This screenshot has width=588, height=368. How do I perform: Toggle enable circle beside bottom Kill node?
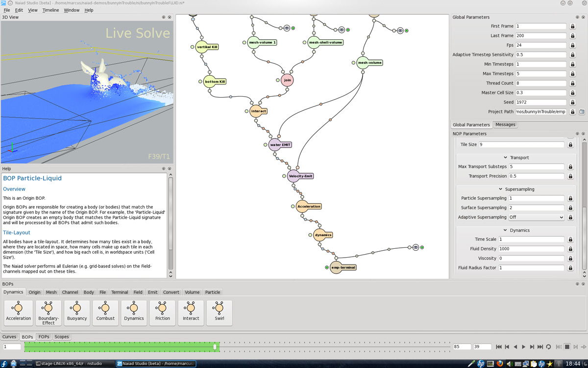tap(200, 81)
